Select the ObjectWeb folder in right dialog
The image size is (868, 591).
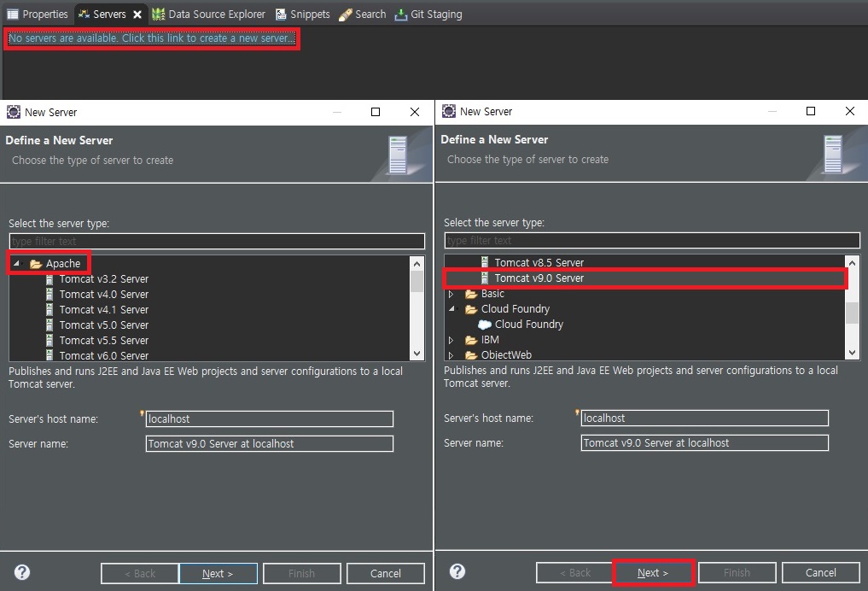click(506, 354)
